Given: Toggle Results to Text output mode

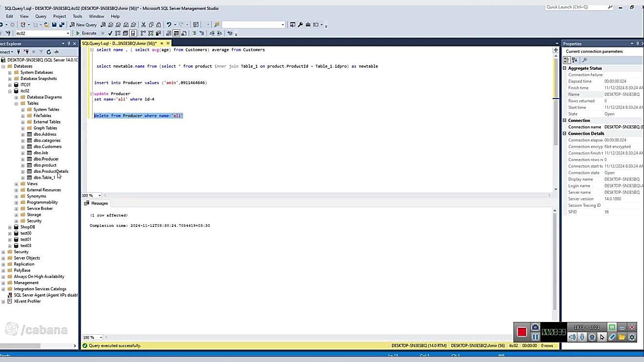Looking at the screenshot, I should (169, 33).
